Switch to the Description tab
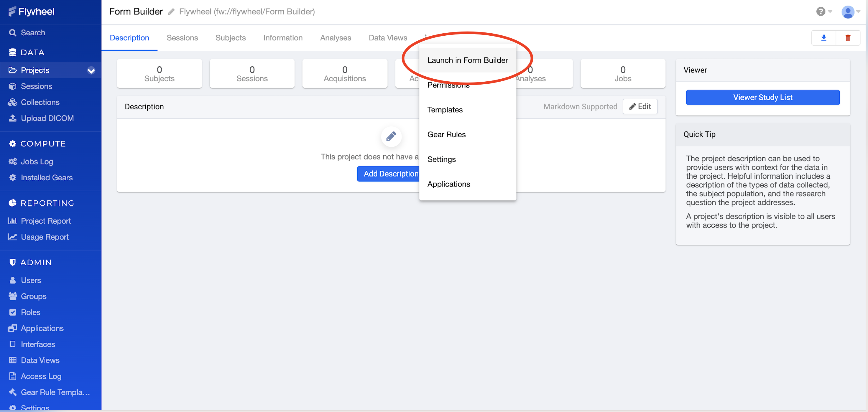 click(x=129, y=38)
